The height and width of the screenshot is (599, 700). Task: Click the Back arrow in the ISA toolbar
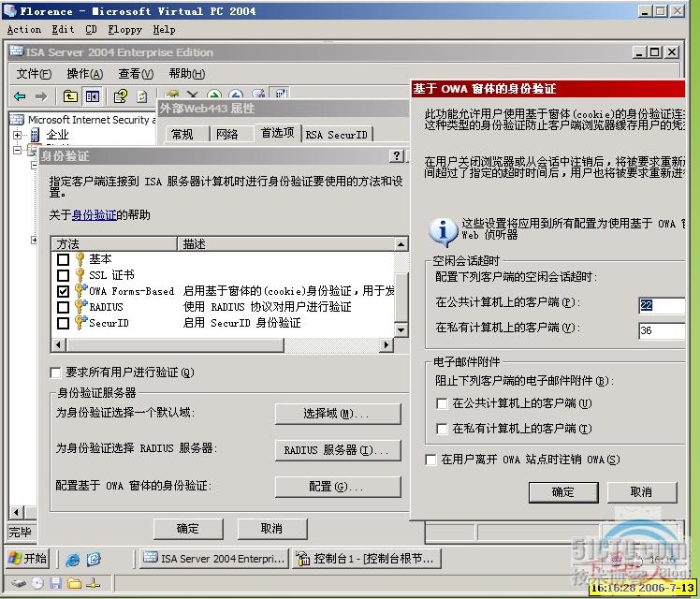click(20, 96)
